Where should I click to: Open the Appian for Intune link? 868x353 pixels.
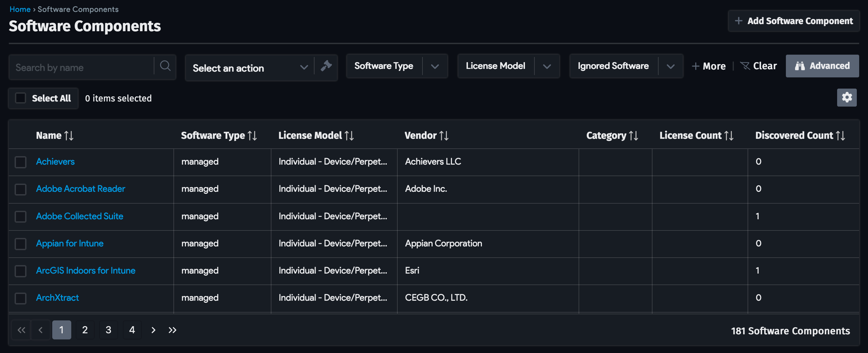click(x=70, y=243)
